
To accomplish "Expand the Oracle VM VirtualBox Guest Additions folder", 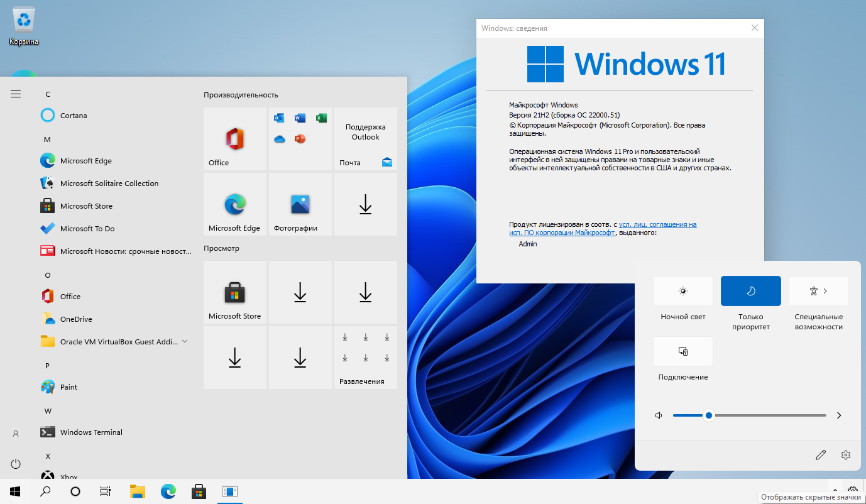I will point(116,342).
